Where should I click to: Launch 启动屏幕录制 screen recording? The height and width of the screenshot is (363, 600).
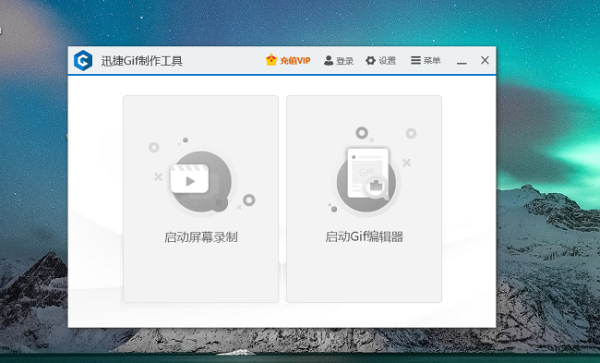tap(201, 199)
